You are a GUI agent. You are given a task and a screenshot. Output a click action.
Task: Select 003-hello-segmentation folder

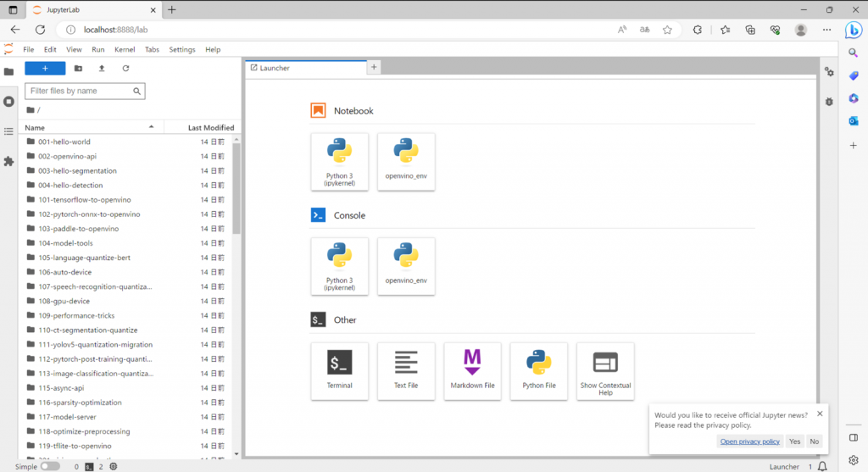127,170
